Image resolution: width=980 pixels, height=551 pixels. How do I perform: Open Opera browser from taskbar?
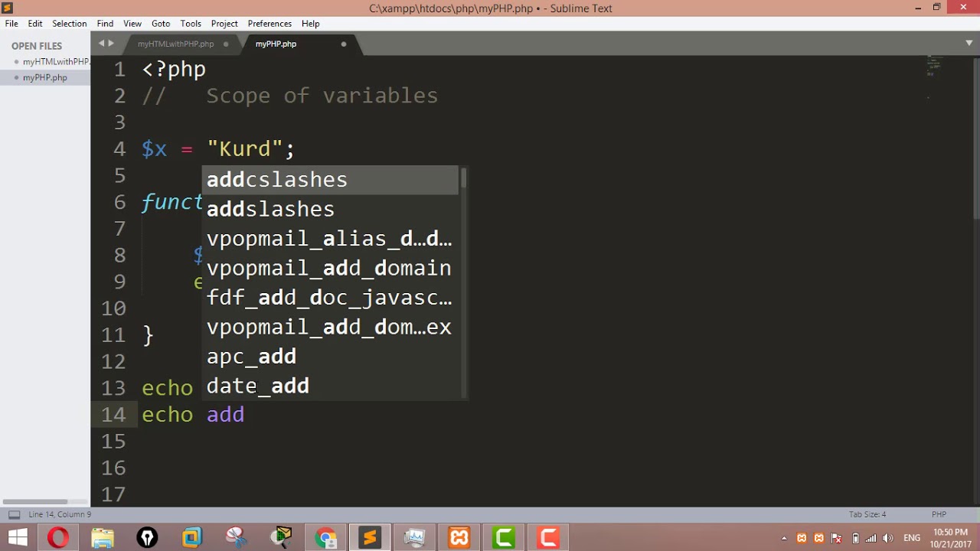58,537
